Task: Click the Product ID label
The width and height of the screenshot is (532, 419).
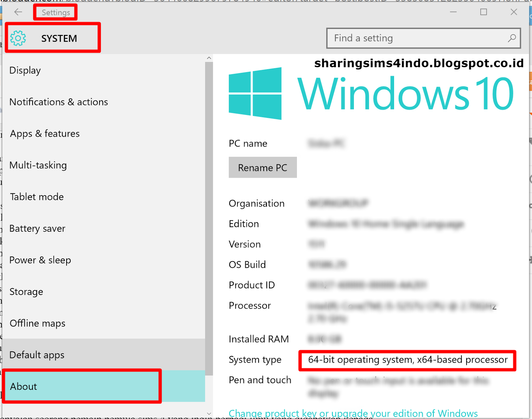Action: point(252,285)
